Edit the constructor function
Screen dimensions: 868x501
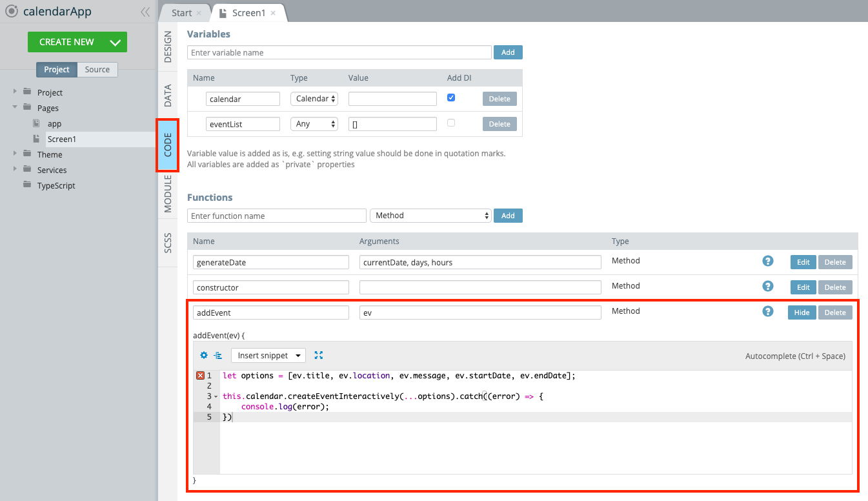click(803, 287)
